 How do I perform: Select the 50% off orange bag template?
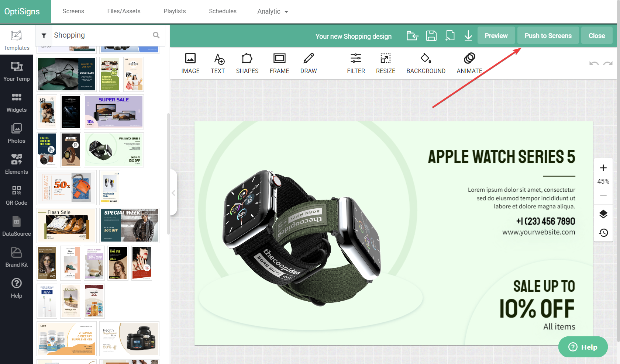(x=66, y=187)
